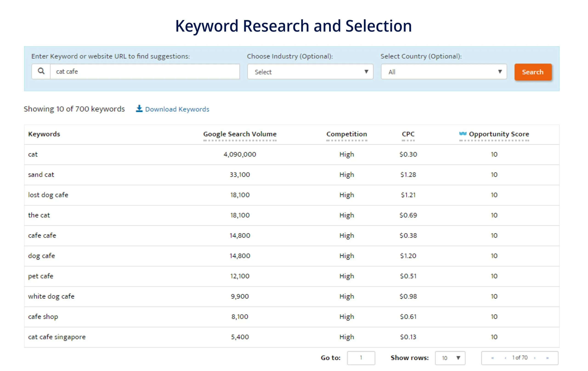
Task: Open the Select Country dropdown
Action: 444,72
